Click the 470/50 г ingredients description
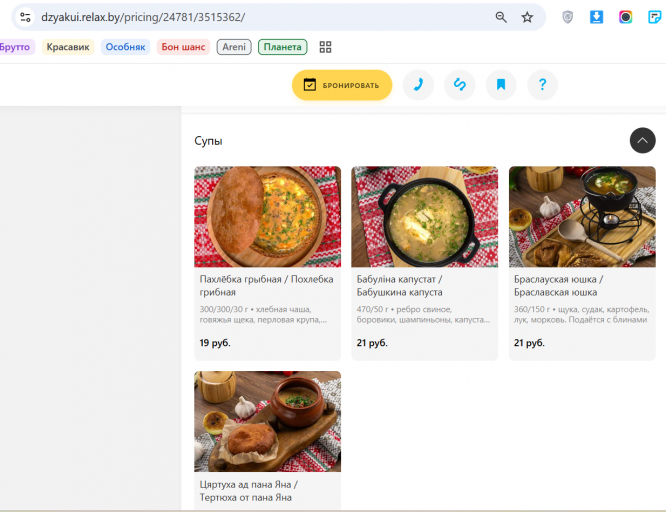Viewport: 666px width, 512px height. point(423,314)
